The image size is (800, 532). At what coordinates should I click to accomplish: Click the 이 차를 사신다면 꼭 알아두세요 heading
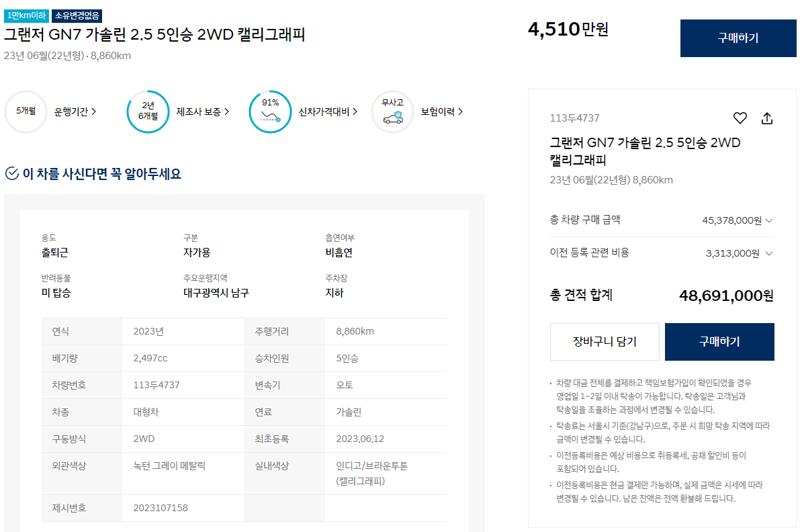point(102,174)
